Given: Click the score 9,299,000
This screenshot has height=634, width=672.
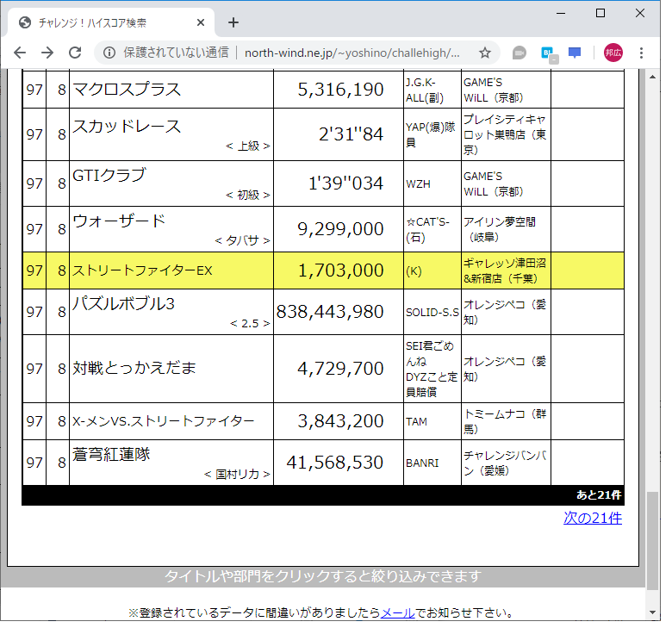Looking at the screenshot, I should point(340,229).
